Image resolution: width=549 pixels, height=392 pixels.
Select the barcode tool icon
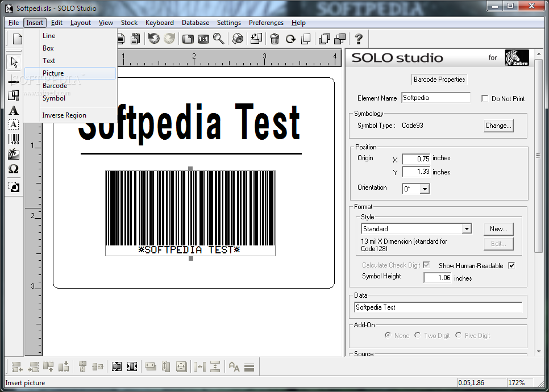tap(14, 139)
